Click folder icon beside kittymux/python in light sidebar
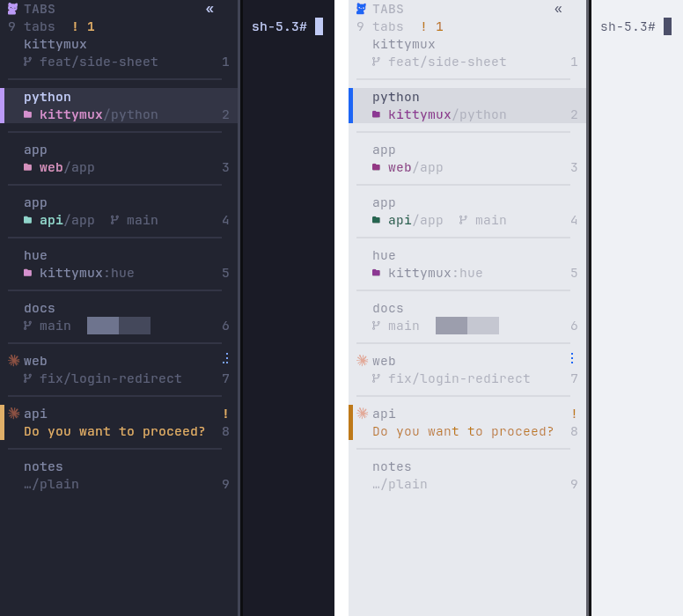Viewport: 683px width, 616px height. point(376,114)
